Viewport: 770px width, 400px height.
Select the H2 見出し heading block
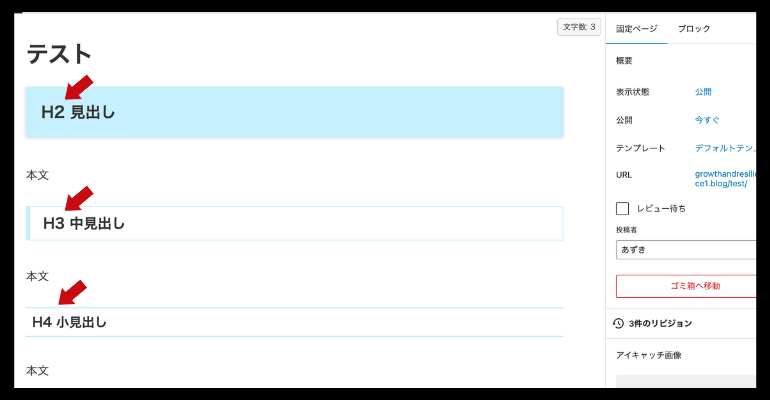click(x=294, y=112)
